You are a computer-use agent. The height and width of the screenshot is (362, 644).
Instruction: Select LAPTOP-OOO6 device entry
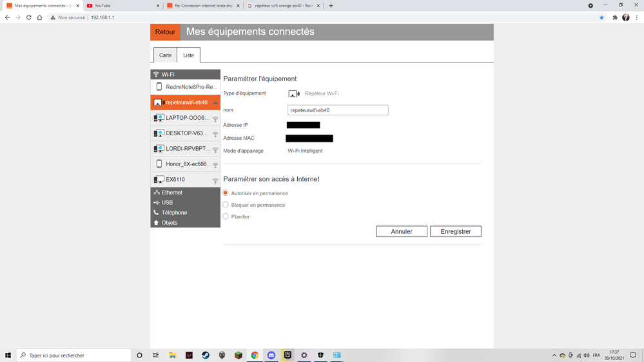[185, 118]
